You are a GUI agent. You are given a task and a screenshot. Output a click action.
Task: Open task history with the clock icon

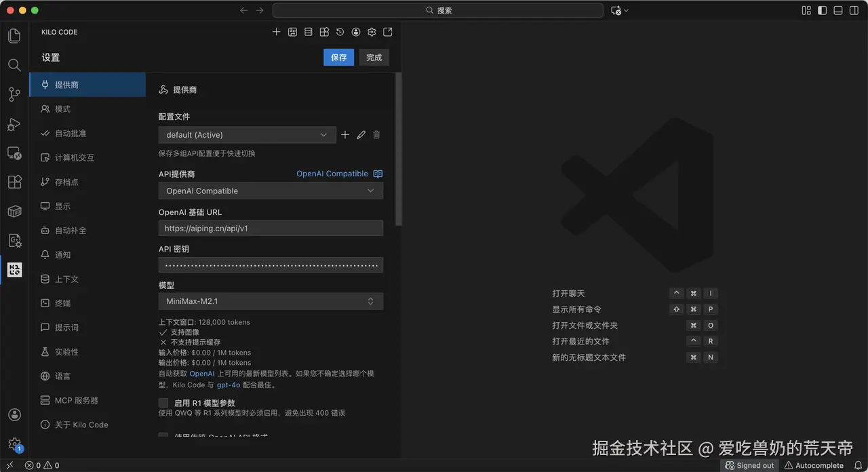[340, 32]
